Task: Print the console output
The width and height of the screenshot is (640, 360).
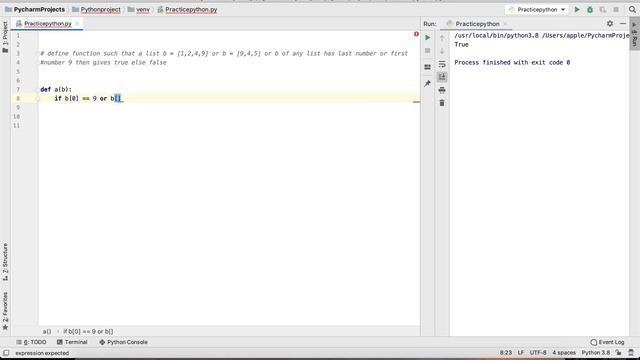Action: pyautogui.click(x=442, y=90)
